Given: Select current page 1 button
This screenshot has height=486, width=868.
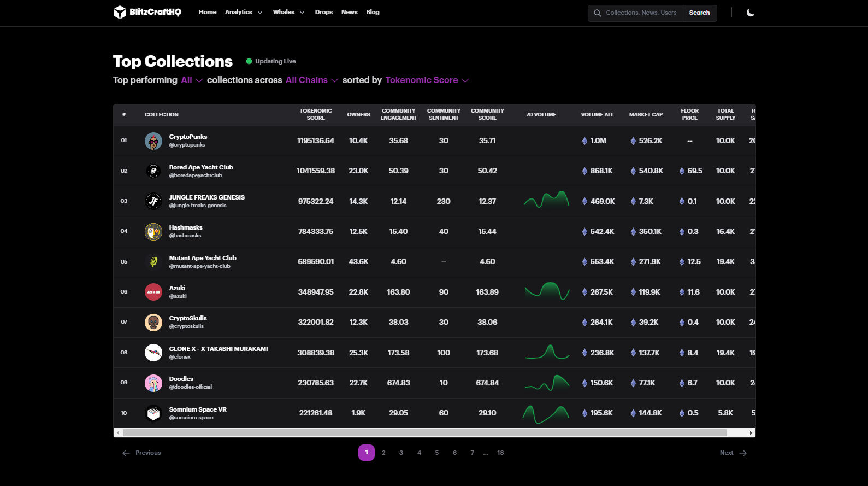Looking at the screenshot, I should (367, 453).
